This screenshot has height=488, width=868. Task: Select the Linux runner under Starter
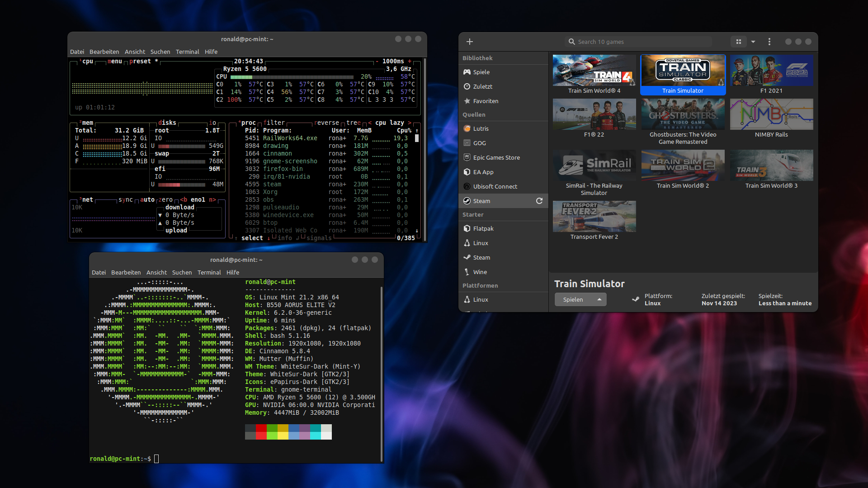click(504, 243)
